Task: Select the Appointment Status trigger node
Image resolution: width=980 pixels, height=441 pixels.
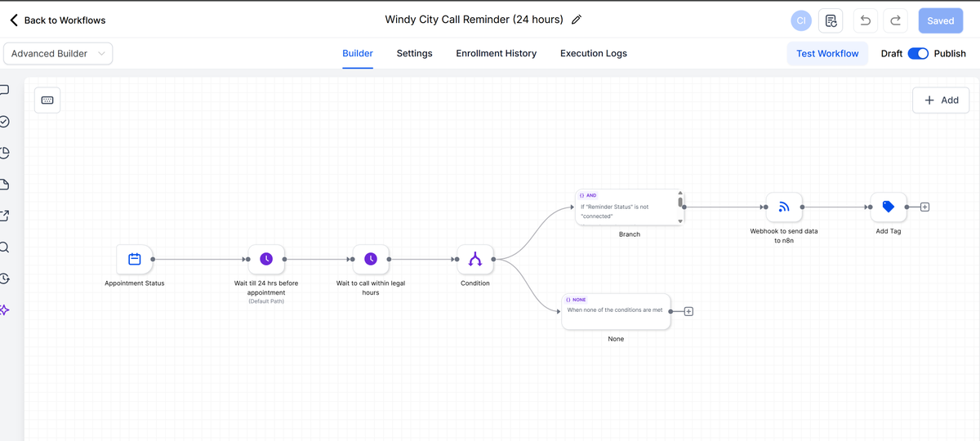Action: (x=135, y=259)
